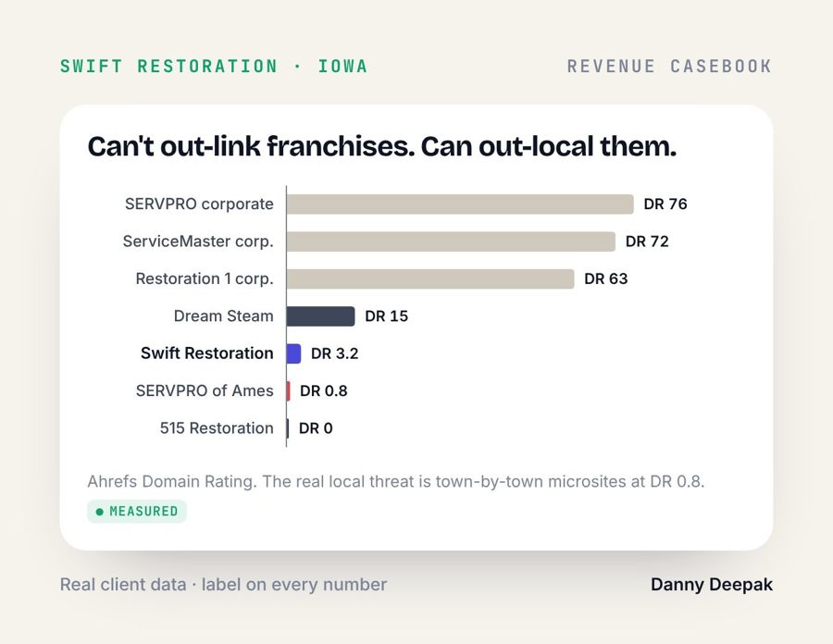Screen dimensions: 833x644
Task: Click the 'Restoration 1 corp.' row label
Action: pyautogui.click(x=205, y=279)
